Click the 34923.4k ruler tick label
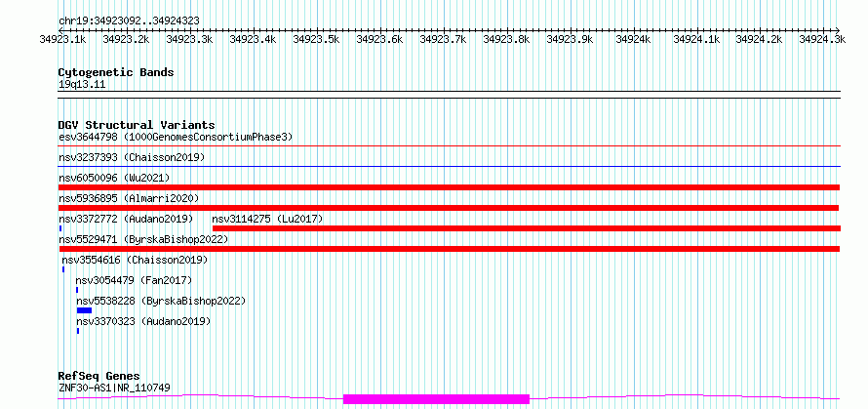The width and height of the screenshot is (868, 409). pyautogui.click(x=253, y=39)
